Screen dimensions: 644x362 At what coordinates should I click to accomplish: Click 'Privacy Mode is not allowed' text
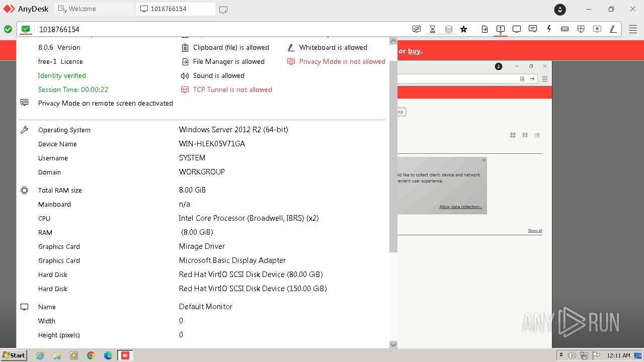[x=342, y=61]
